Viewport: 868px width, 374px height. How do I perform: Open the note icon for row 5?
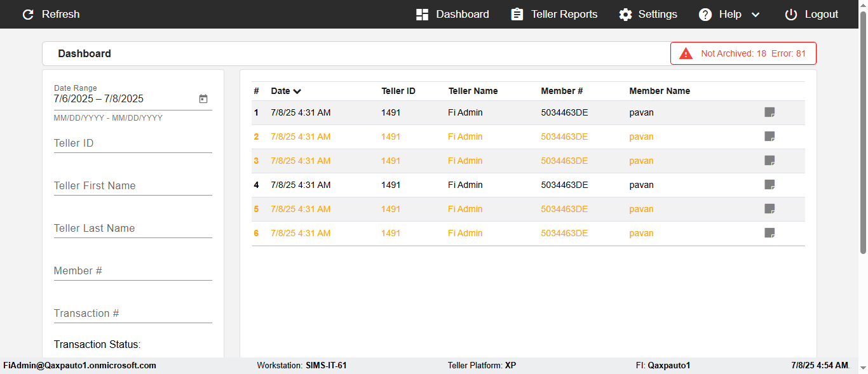(x=770, y=210)
